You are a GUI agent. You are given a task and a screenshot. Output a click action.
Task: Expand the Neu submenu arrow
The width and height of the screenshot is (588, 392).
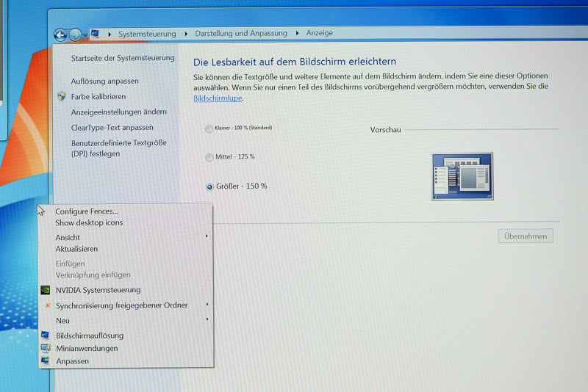(x=207, y=319)
